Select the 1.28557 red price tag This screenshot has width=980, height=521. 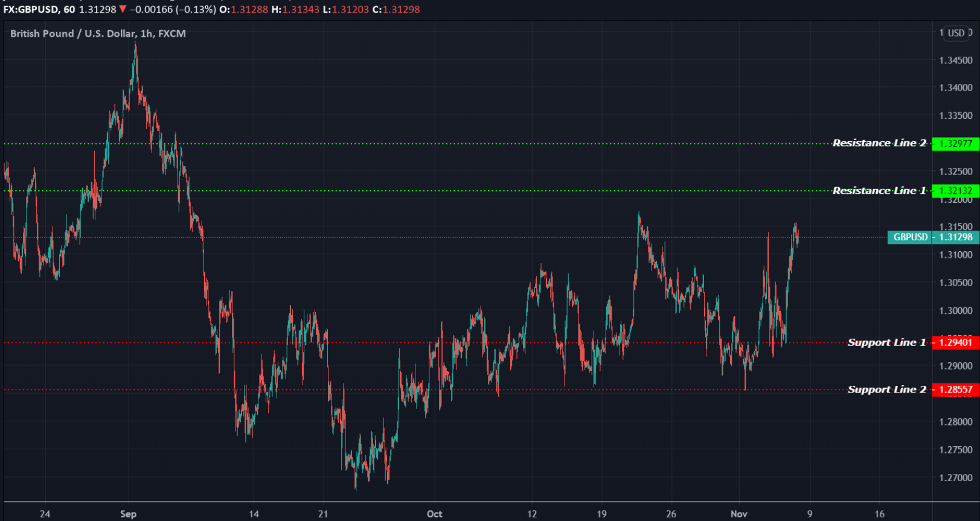click(x=955, y=389)
